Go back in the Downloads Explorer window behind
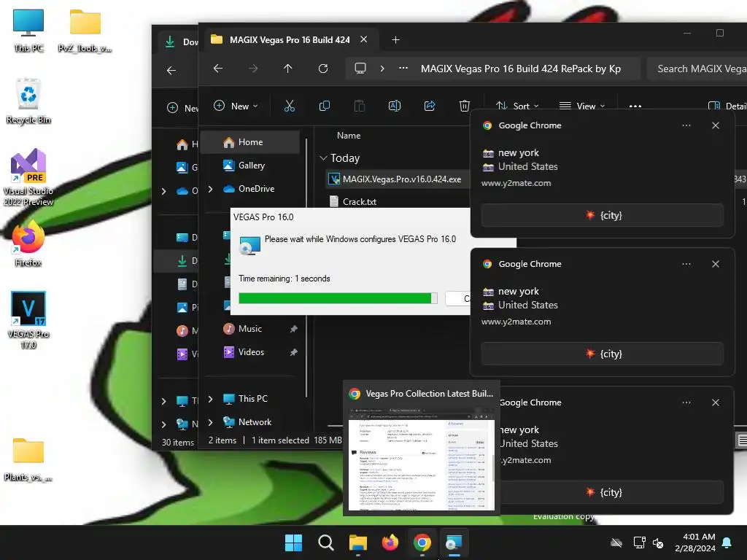The height and width of the screenshot is (560, 747). 171,71
